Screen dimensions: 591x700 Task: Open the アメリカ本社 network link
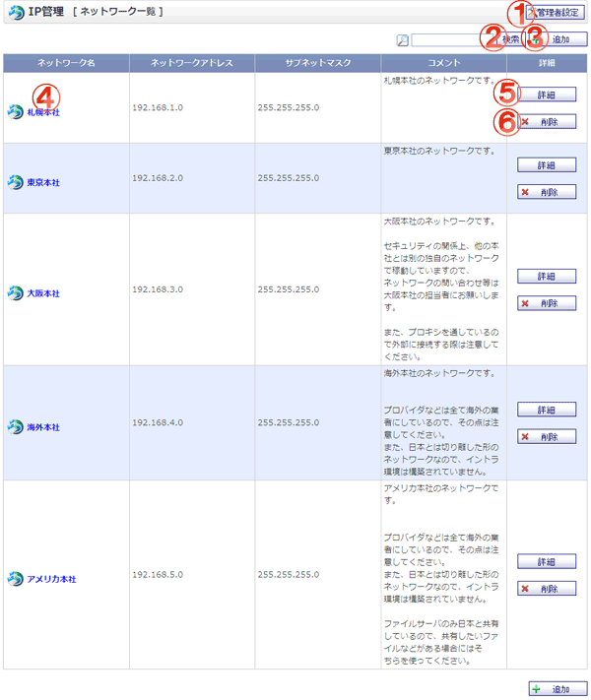[x=51, y=579]
